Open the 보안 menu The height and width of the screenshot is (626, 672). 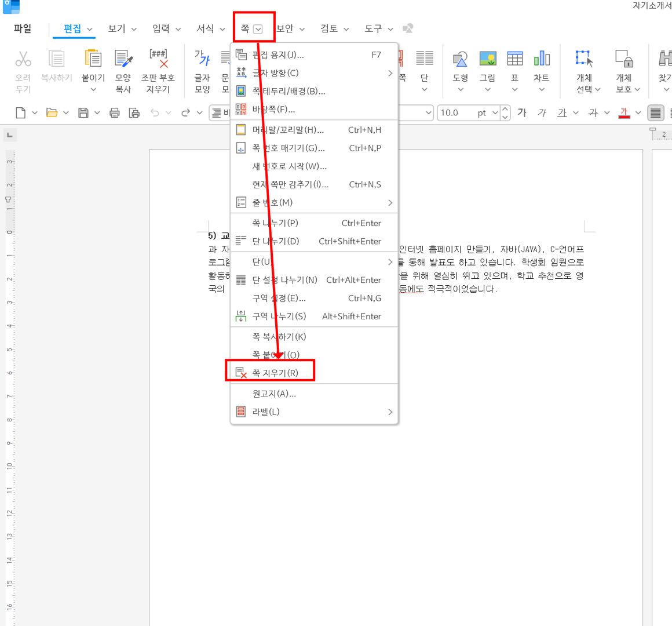pyautogui.click(x=284, y=28)
